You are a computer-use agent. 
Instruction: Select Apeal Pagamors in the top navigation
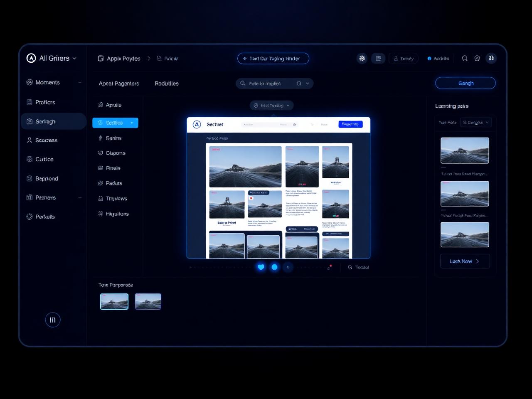(x=118, y=84)
